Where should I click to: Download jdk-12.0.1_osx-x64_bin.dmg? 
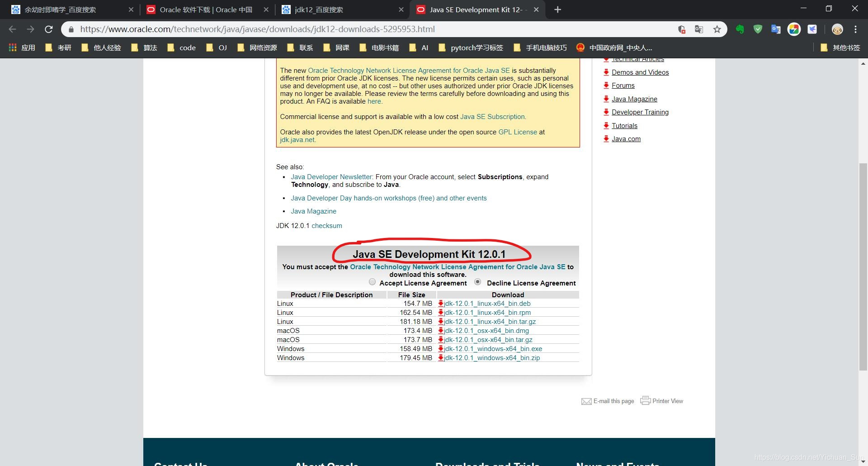(x=486, y=331)
